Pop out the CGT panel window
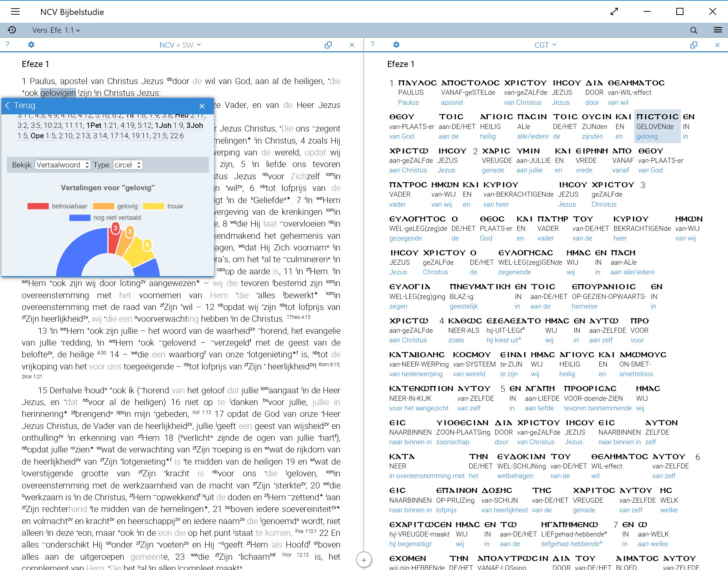The image size is (728, 570). pos(693,45)
